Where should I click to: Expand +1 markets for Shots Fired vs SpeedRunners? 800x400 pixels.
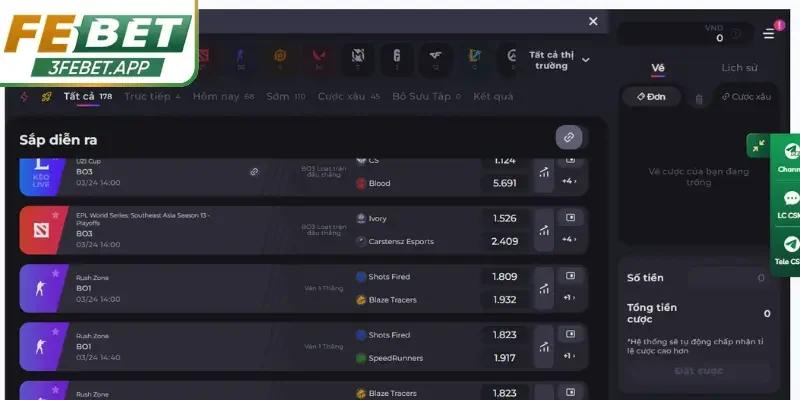570,356
